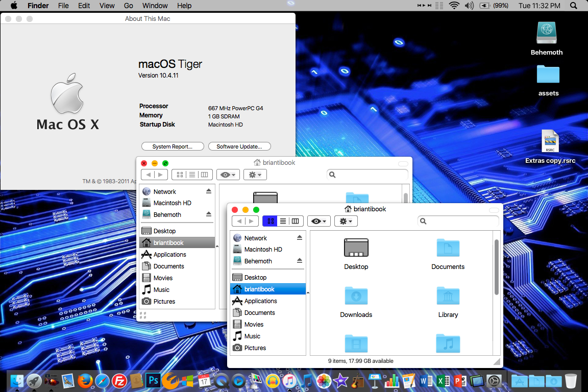This screenshot has width=588, height=392.
Task: Open Firefox from the dock
Action: (85, 381)
